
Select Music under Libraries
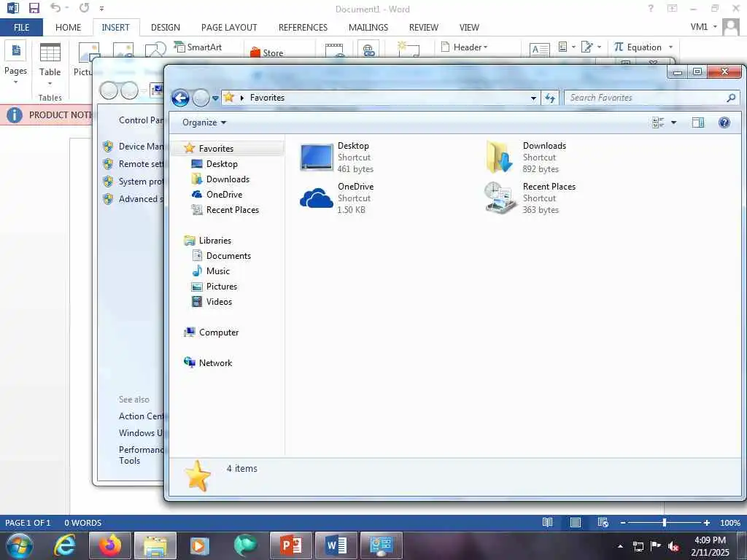[217, 271]
